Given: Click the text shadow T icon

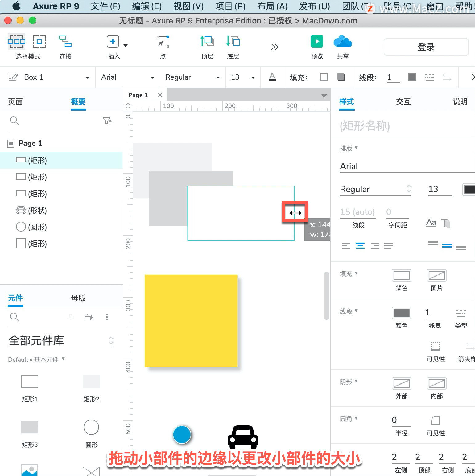Looking at the screenshot, I should tap(446, 223).
